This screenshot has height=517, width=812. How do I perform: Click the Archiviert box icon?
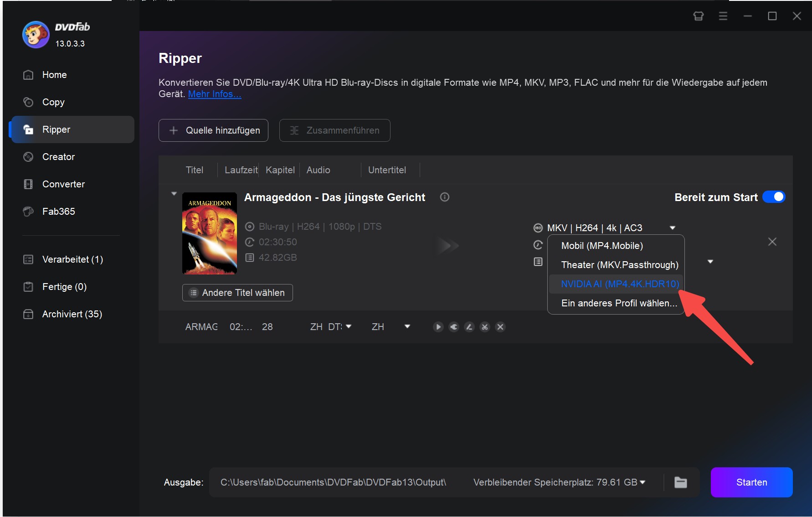click(28, 314)
